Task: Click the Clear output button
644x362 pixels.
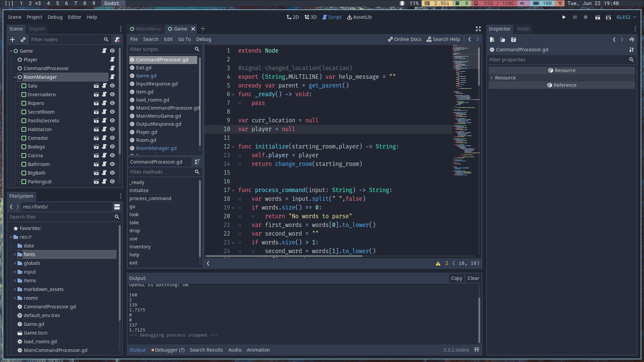Action: (x=473, y=278)
